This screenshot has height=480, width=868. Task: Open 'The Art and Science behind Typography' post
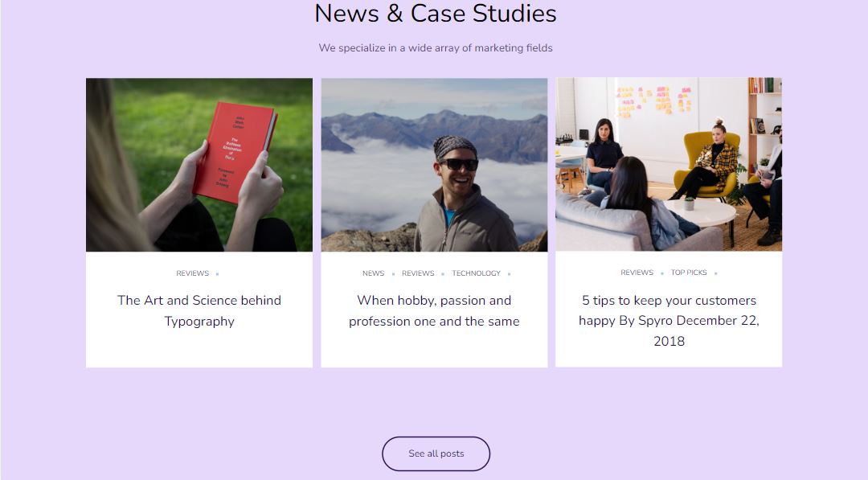[x=199, y=310]
